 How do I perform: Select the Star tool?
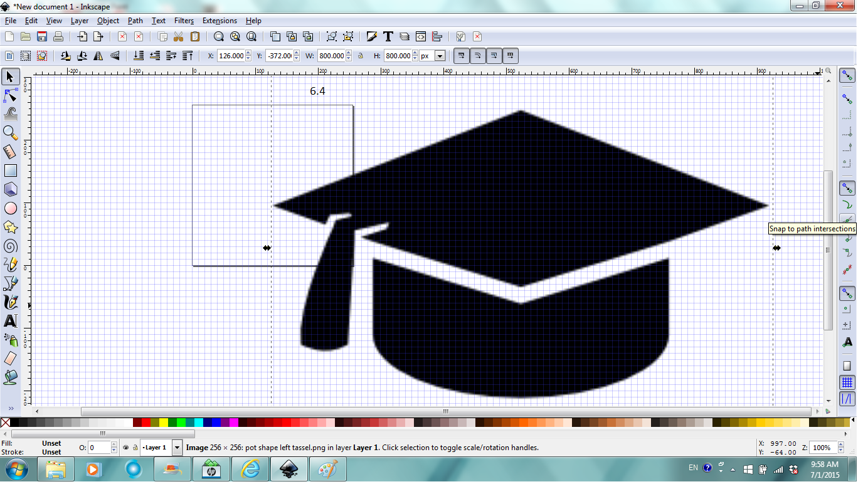click(x=10, y=227)
